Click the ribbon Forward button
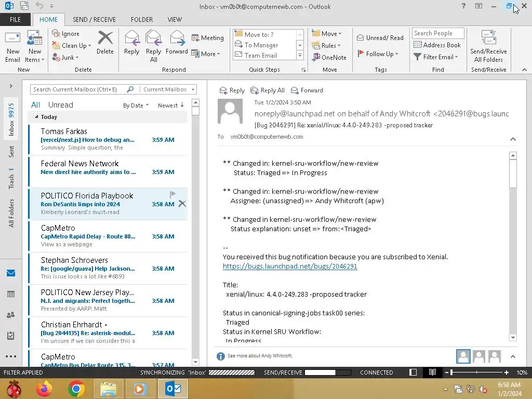The height and width of the screenshot is (399, 532). click(x=177, y=43)
